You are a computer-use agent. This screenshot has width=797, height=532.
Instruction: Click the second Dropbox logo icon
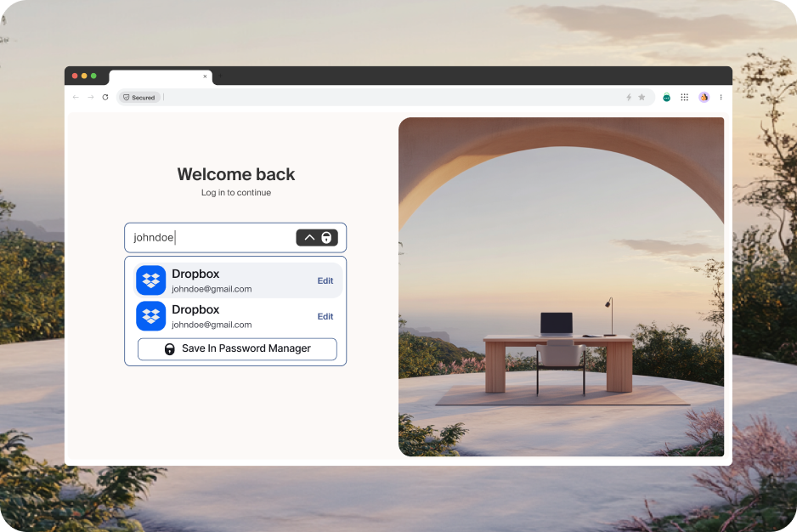point(151,316)
